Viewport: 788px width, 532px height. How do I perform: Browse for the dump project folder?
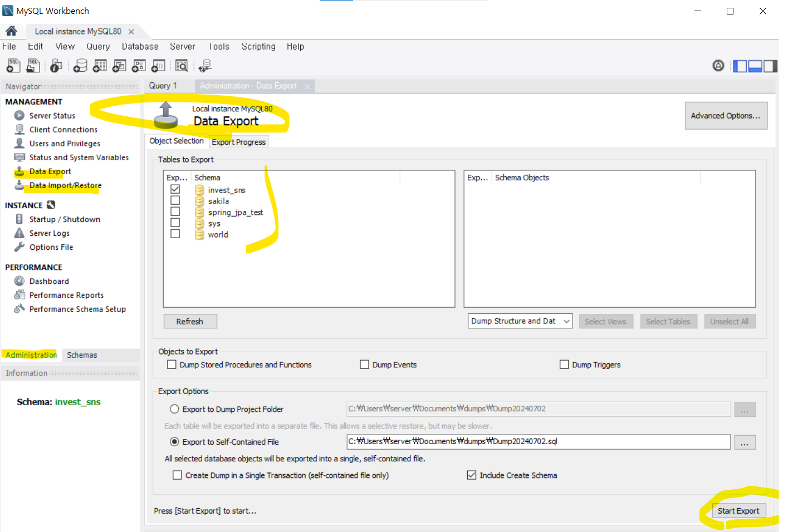click(745, 410)
